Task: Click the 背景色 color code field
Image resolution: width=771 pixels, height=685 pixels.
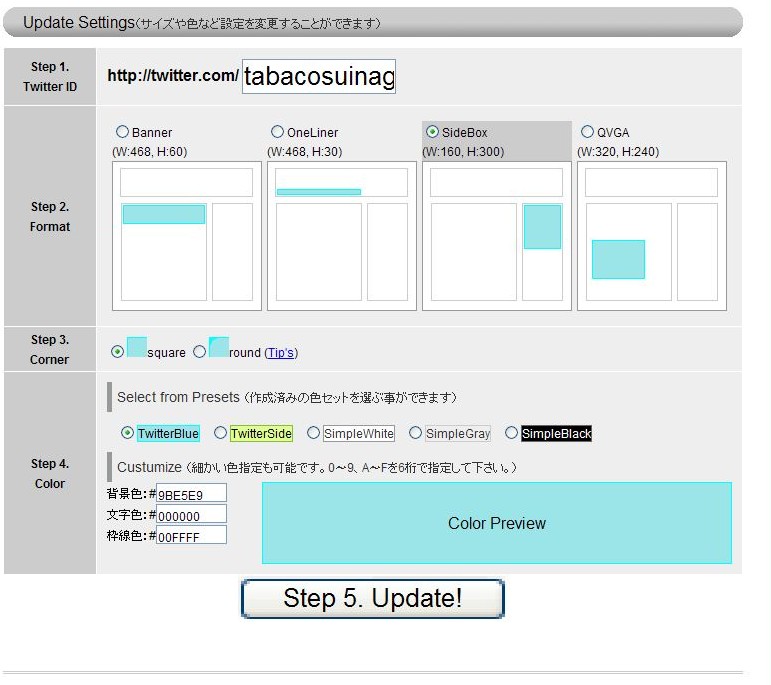Action: (191, 493)
